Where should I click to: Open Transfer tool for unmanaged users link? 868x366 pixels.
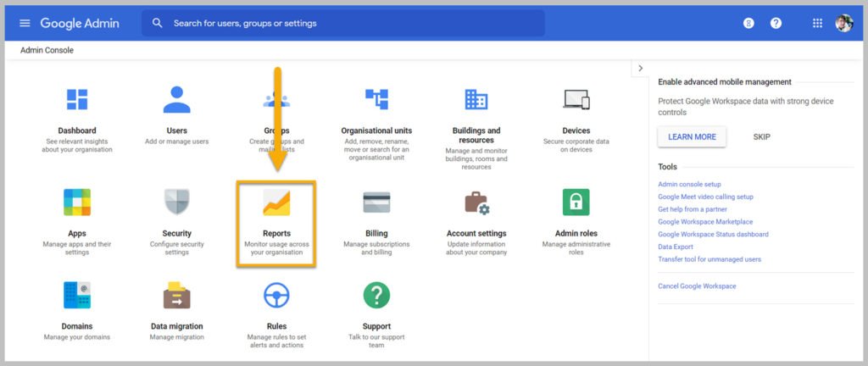tap(709, 259)
